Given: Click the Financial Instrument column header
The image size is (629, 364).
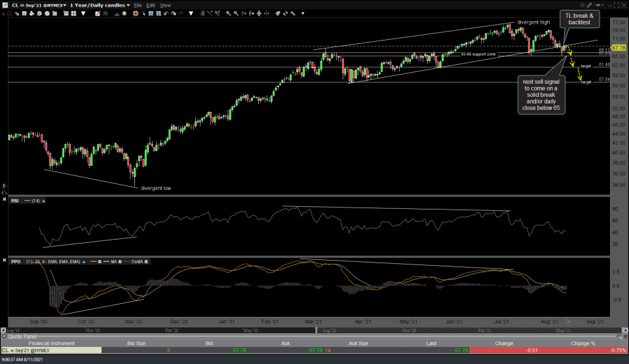Looking at the screenshot, I should point(51,344).
